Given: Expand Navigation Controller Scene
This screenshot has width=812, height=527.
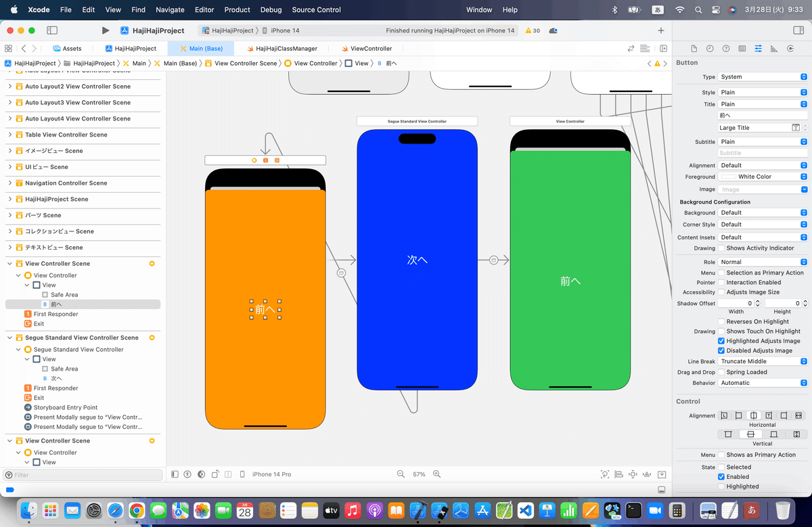Looking at the screenshot, I should point(9,183).
